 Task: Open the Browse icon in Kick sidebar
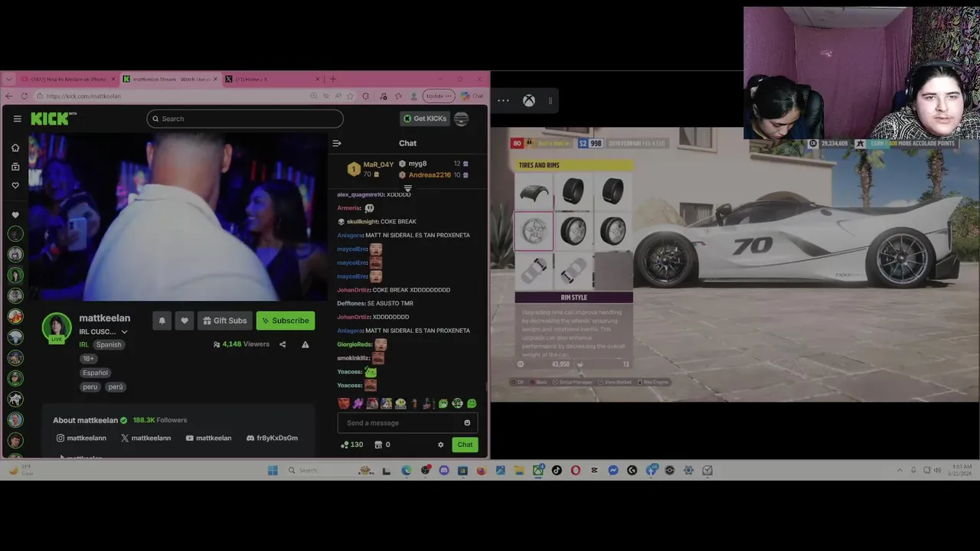15,166
